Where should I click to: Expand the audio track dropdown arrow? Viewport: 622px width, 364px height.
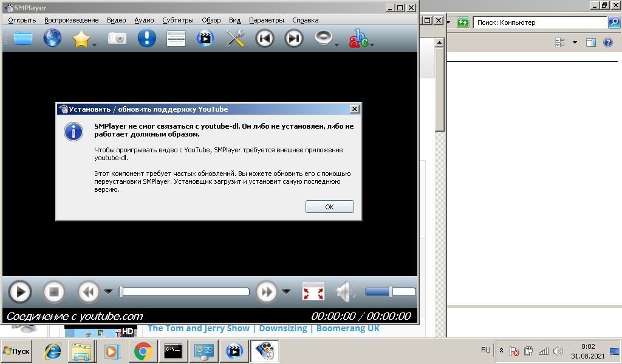click(x=337, y=45)
